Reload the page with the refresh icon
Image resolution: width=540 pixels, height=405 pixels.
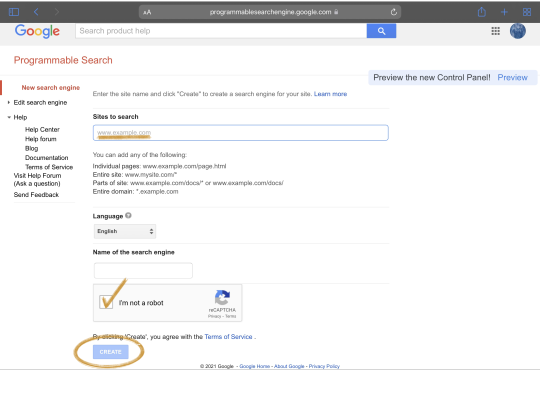coord(394,12)
